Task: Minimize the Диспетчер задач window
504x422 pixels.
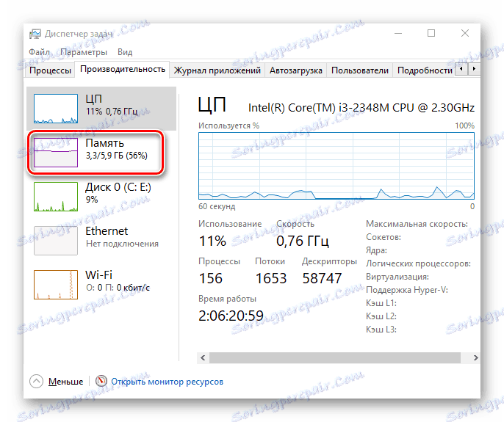Action: tap(398, 33)
